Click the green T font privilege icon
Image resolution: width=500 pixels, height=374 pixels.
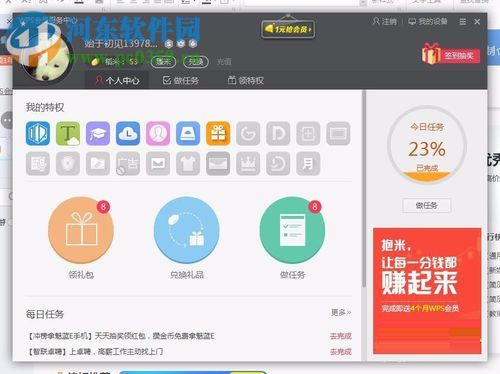[x=68, y=133]
